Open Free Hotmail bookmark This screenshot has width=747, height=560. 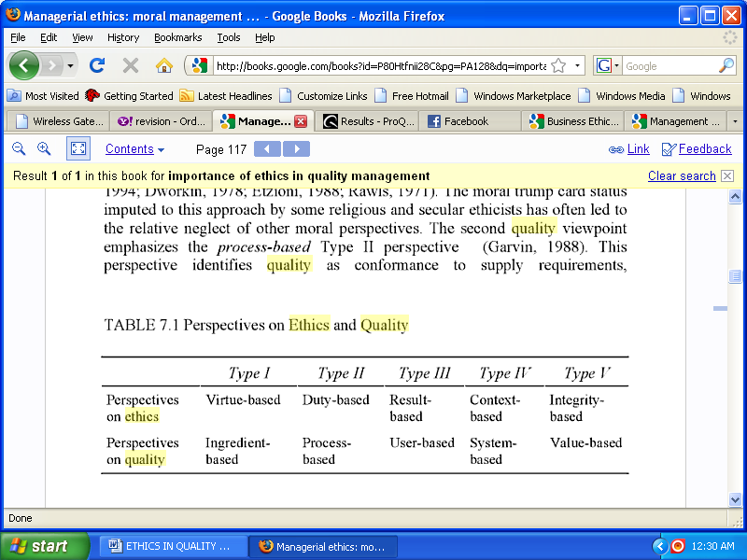[x=412, y=96]
